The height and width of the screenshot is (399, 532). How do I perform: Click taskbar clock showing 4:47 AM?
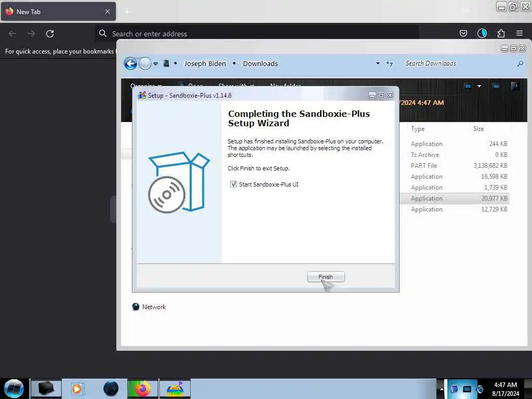(x=506, y=389)
